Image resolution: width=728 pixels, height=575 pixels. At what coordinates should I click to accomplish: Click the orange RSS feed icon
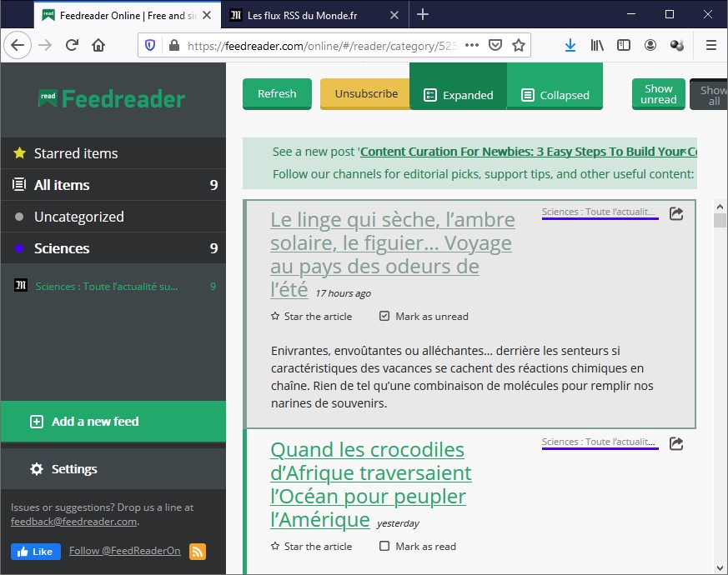198,552
